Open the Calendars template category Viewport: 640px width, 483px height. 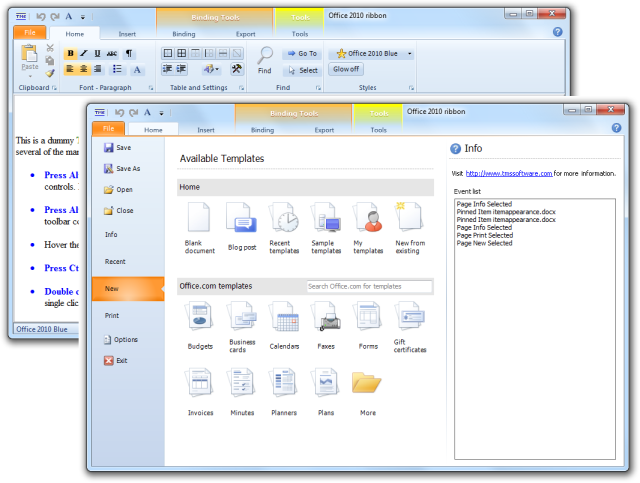284,325
